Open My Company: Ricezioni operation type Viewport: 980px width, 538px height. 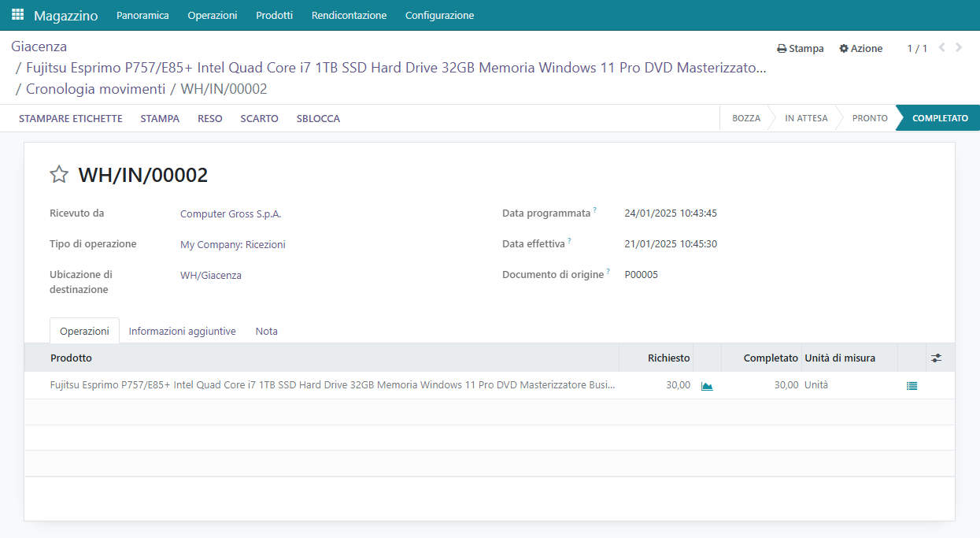point(233,244)
